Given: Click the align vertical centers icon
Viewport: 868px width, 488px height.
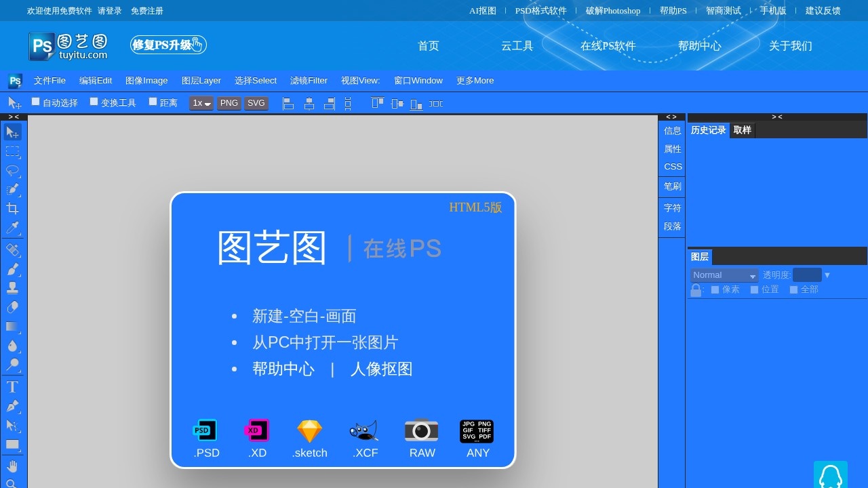Looking at the screenshot, I should click(x=397, y=104).
